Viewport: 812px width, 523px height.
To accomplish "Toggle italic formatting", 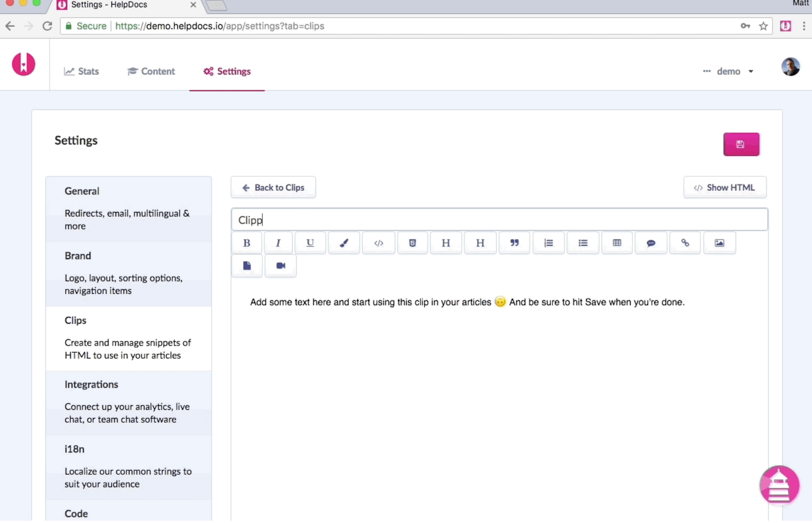I will coord(278,242).
